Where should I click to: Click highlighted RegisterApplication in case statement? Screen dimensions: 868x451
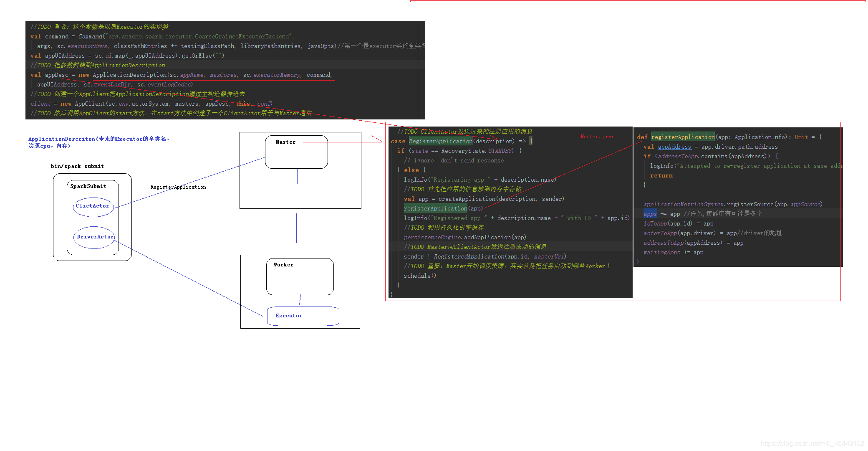pyautogui.click(x=441, y=141)
